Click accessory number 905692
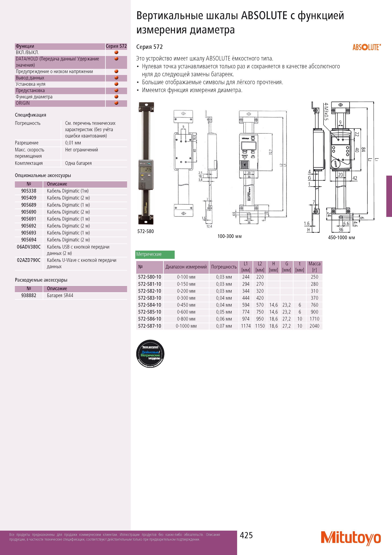The width and height of the screenshot is (392, 555). pos(29,226)
